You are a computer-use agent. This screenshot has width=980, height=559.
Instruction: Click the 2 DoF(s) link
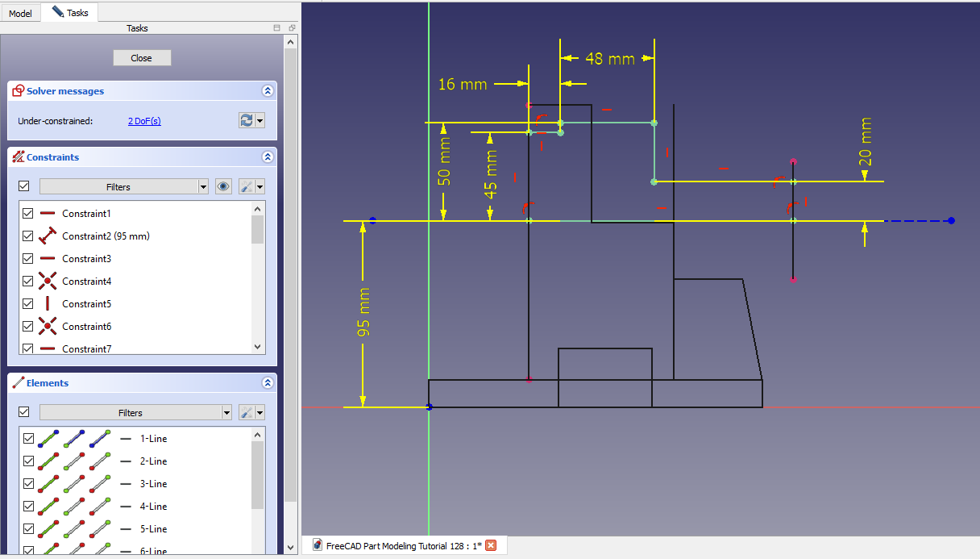click(x=144, y=121)
